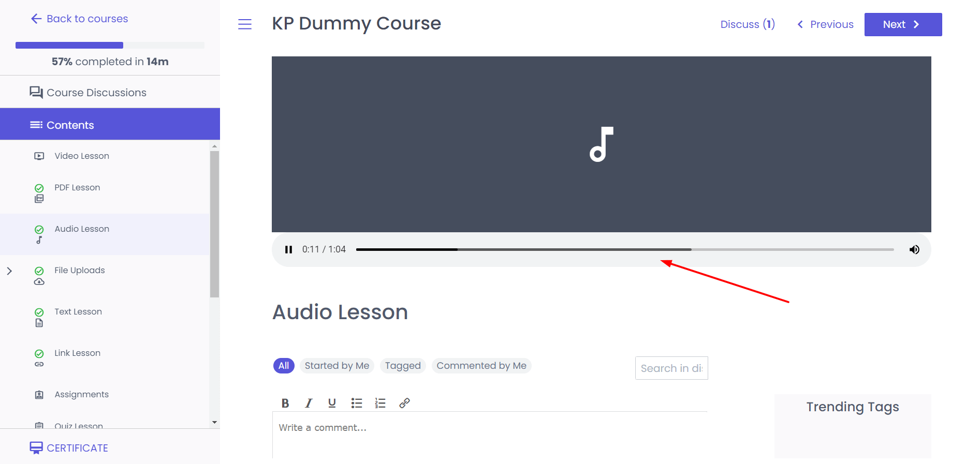Viewport: 980px width, 464px height.
Task: Mute audio with the speaker icon
Action: point(914,249)
